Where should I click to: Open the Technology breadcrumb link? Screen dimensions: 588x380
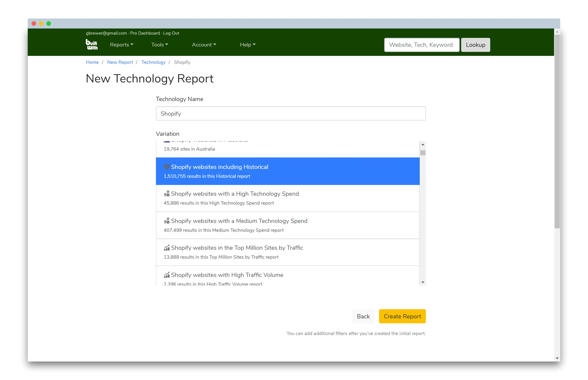coord(153,62)
